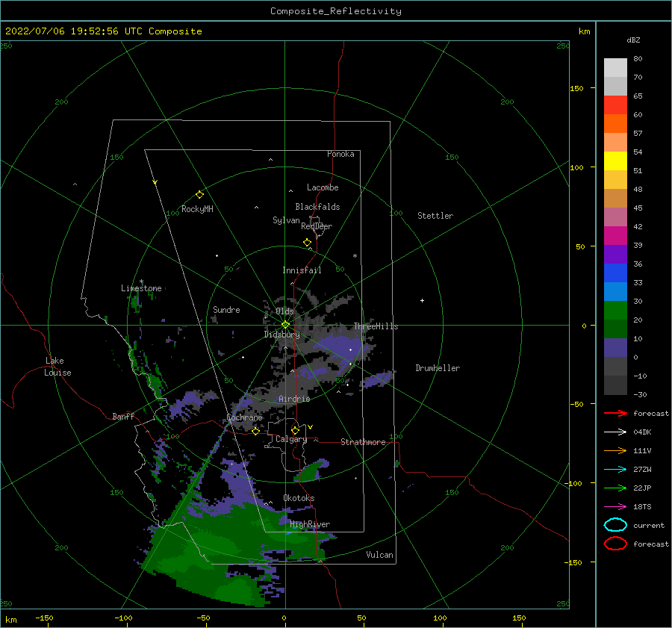672x628 pixels.
Task: Select the 70–80 dBZ light gray swatch
Action: click(615, 68)
